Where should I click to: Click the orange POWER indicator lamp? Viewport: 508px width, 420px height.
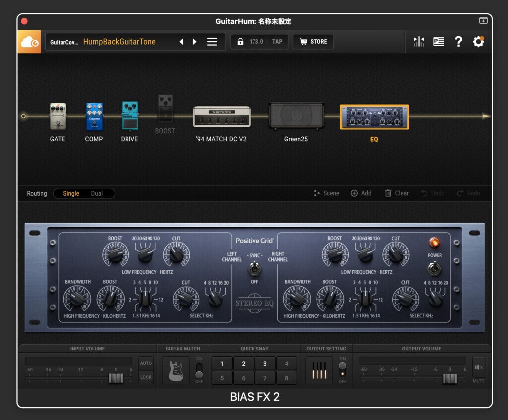[434, 242]
